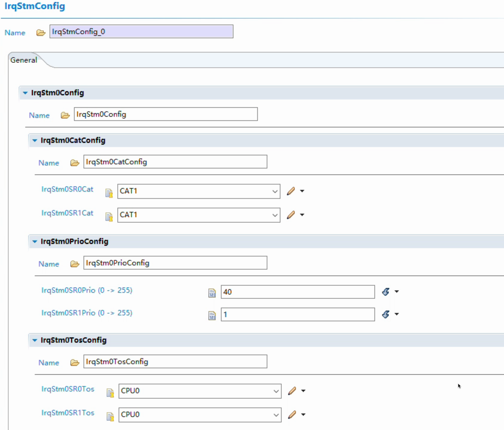Collapse the IrqStm0CatConfig section
Screen dimensions: 504x430
click(35, 141)
